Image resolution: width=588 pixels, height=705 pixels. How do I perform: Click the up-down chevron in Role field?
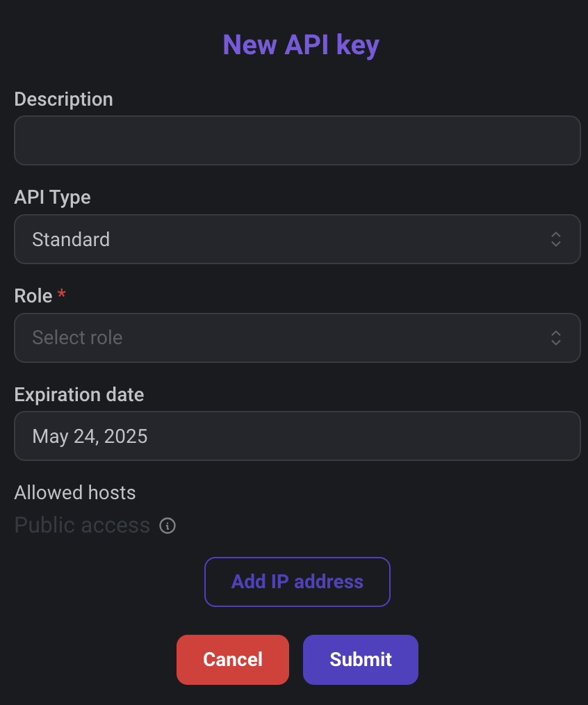coord(555,338)
